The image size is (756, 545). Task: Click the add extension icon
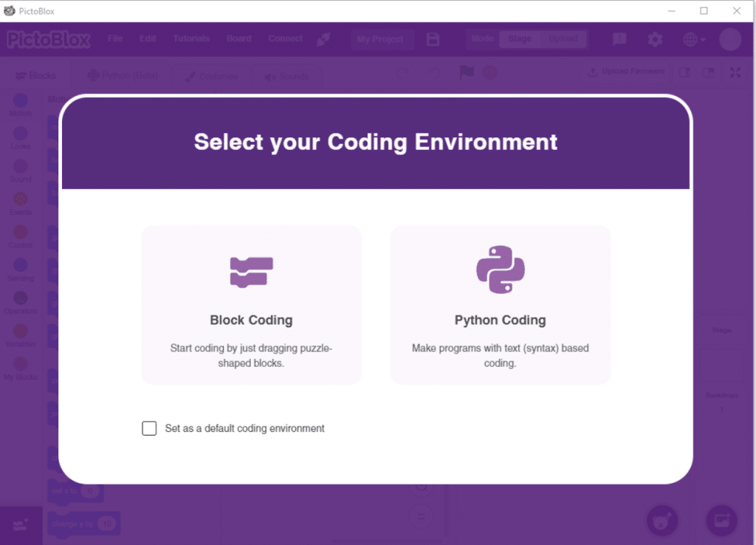point(21,524)
